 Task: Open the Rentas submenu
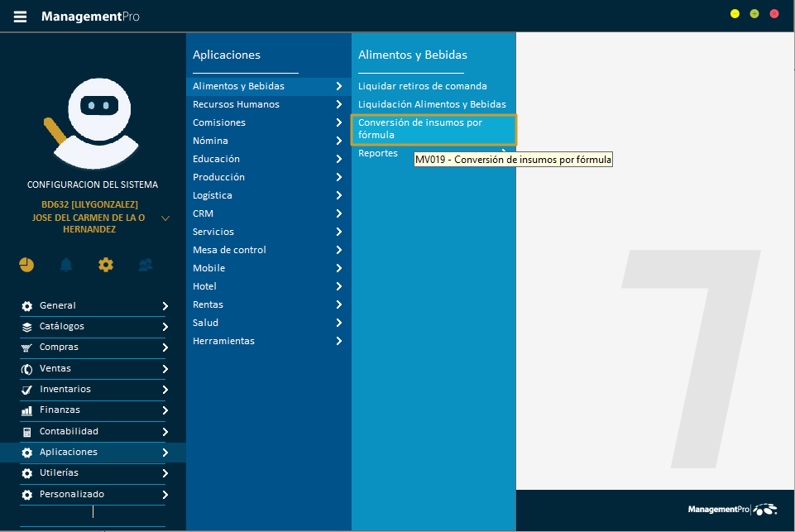click(269, 304)
